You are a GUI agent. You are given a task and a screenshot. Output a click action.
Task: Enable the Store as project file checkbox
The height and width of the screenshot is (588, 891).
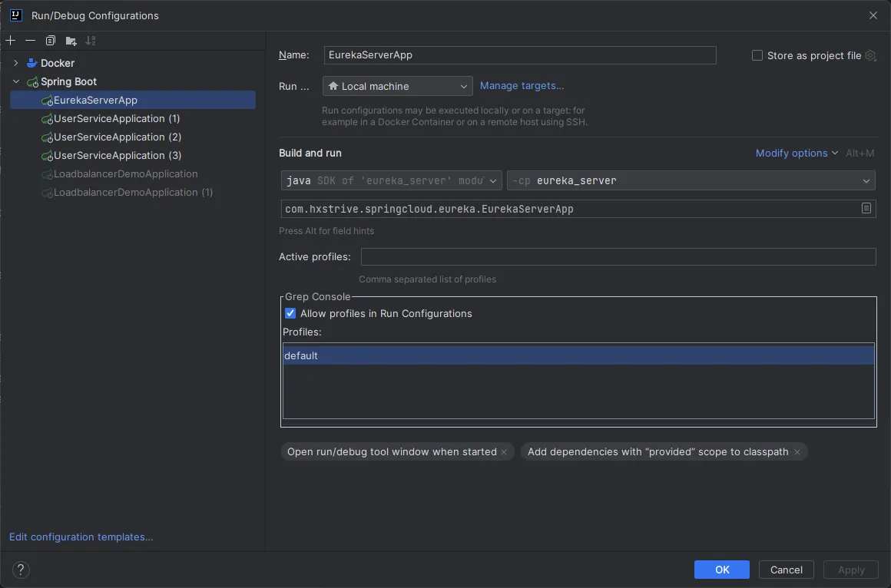pos(757,55)
